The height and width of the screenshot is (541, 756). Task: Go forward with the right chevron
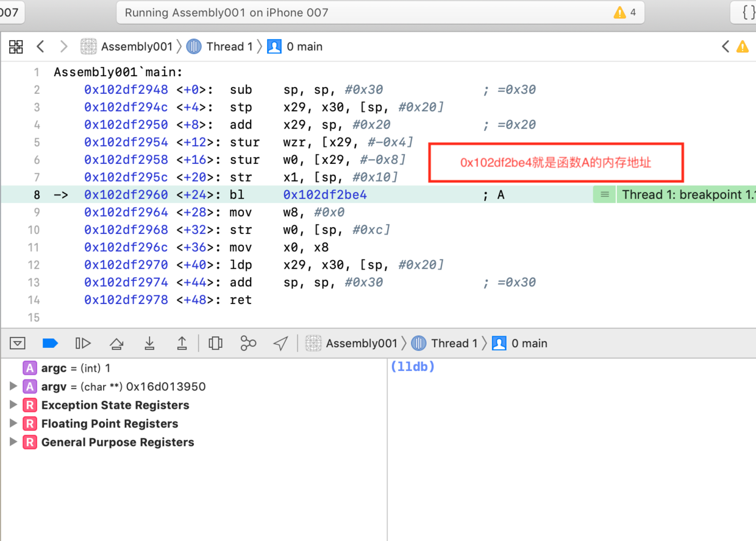[x=63, y=47]
